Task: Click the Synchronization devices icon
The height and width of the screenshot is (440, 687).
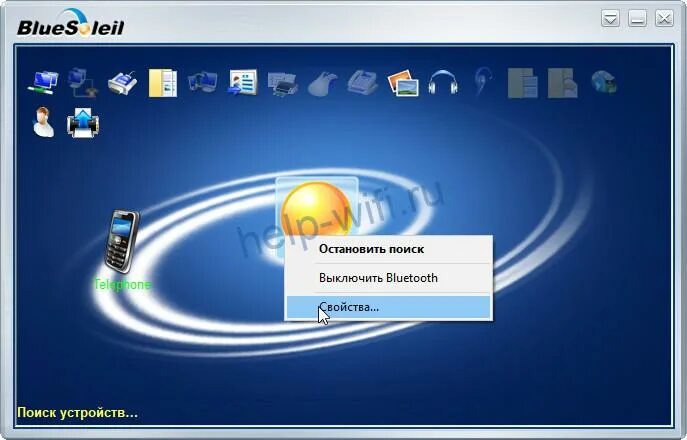Action: pyautogui.click(x=202, y=82)
